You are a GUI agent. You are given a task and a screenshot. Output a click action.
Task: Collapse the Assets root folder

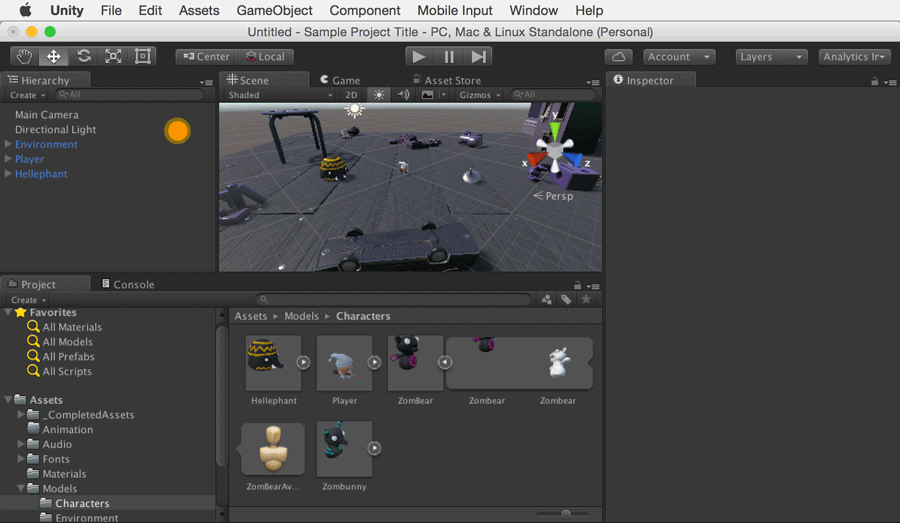point(8,399)
